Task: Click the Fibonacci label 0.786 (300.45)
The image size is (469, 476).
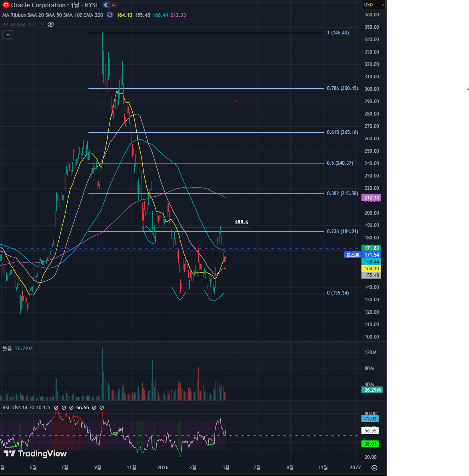Action: point(342,88)
